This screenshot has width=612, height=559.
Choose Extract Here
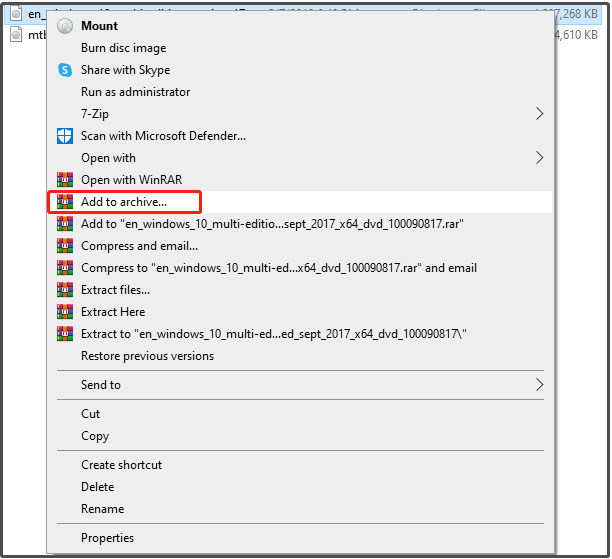point(113,312)
